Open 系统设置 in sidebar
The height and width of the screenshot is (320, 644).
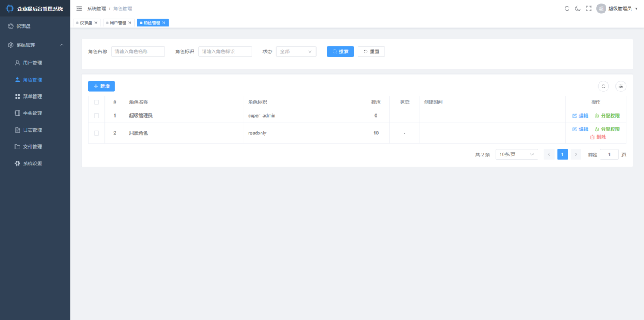(35, 164)
